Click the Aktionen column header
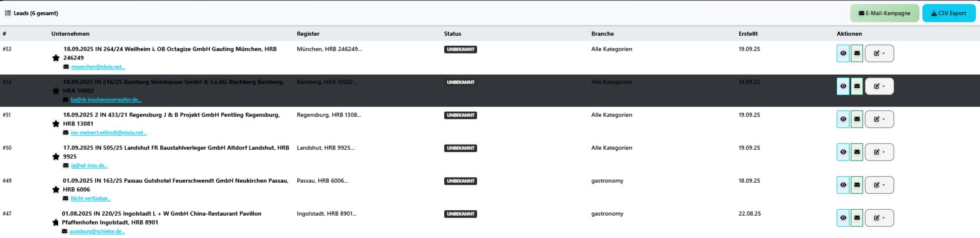The height and width of the screenshot is (238, 980). point(850,33)
